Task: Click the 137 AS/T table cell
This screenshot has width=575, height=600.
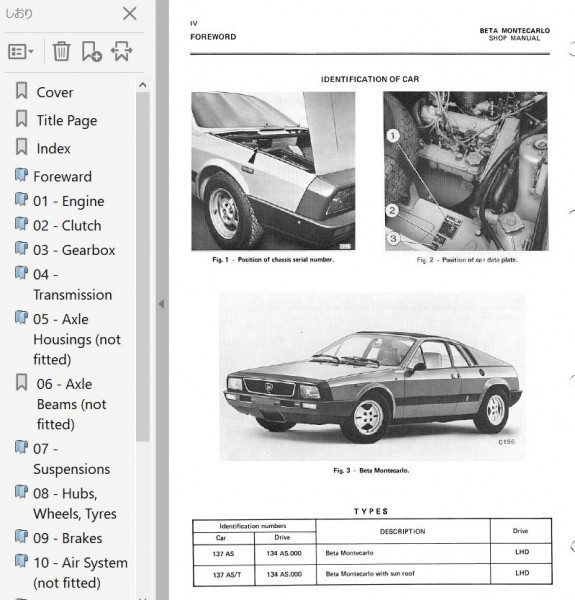Action: tap(226, 575)
